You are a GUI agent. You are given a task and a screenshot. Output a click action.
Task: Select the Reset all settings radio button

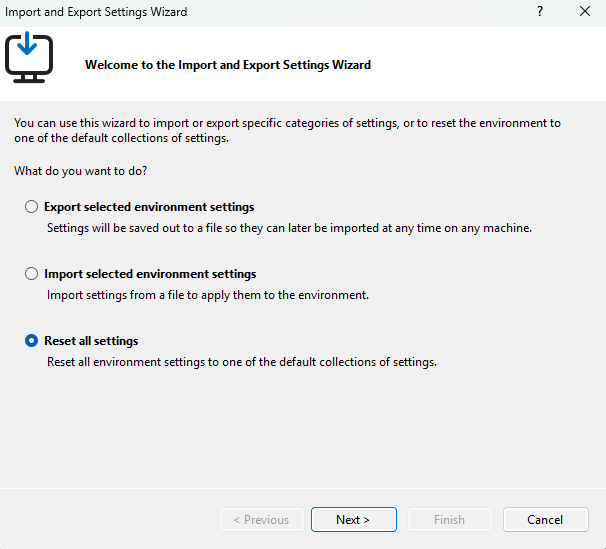tap(31, 341)
